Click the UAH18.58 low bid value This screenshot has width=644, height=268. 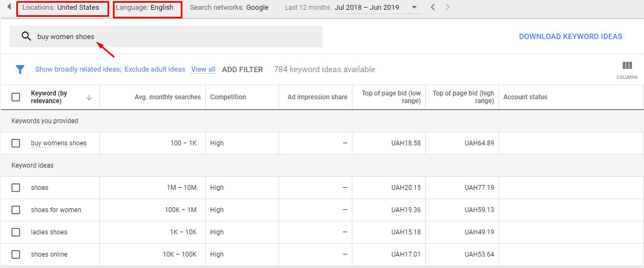pyautogui.click(x=406, y=143)
